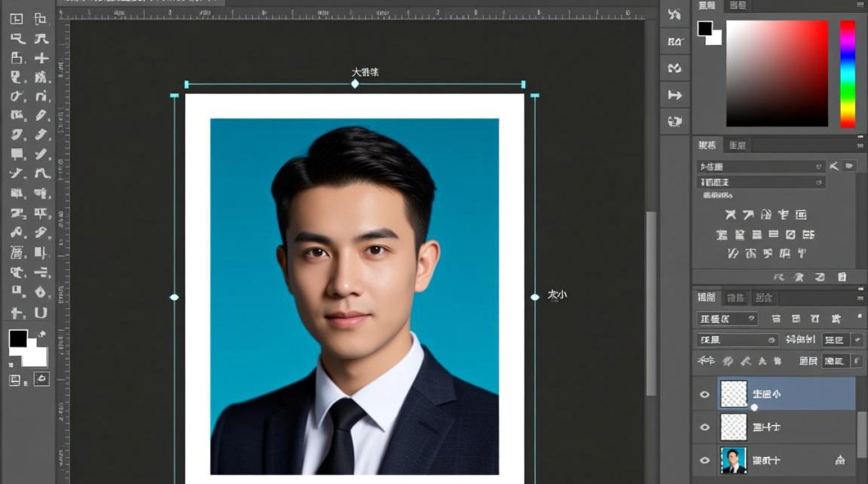Click the right-middle transform handle beside the canvas
The width and height of the screenshot is (868, 484).
coord(535,297)
